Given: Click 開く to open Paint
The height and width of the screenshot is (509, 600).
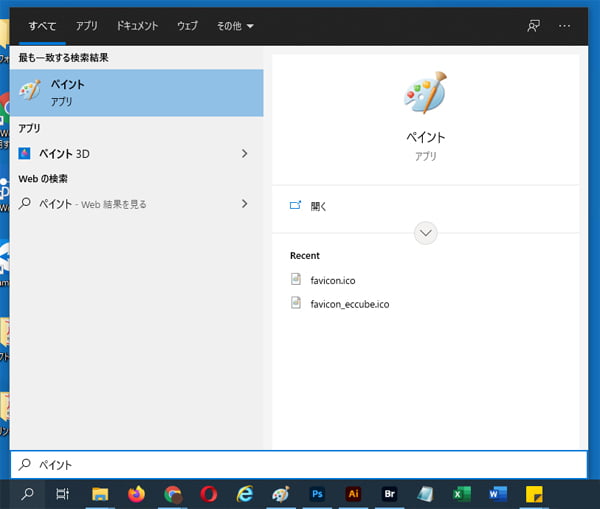Looking at the screenshot, I should pyautogui.click(x=319, y=206).
